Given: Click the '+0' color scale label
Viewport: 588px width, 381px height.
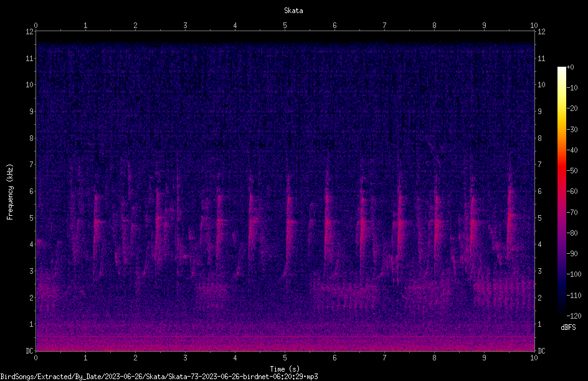Looking at the screenshot, I should [x=571, y=67].
